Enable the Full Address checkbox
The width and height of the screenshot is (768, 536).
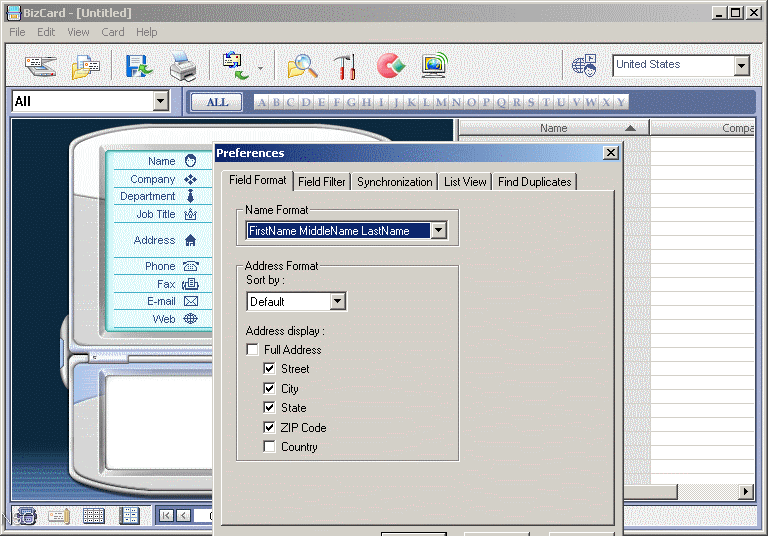click(253, 349)
